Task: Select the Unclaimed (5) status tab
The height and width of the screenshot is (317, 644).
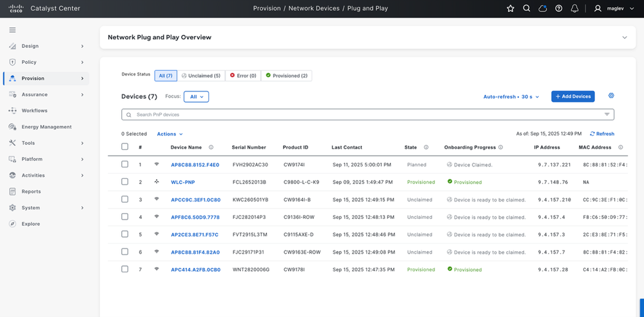Action: click(x=201, y=76)
